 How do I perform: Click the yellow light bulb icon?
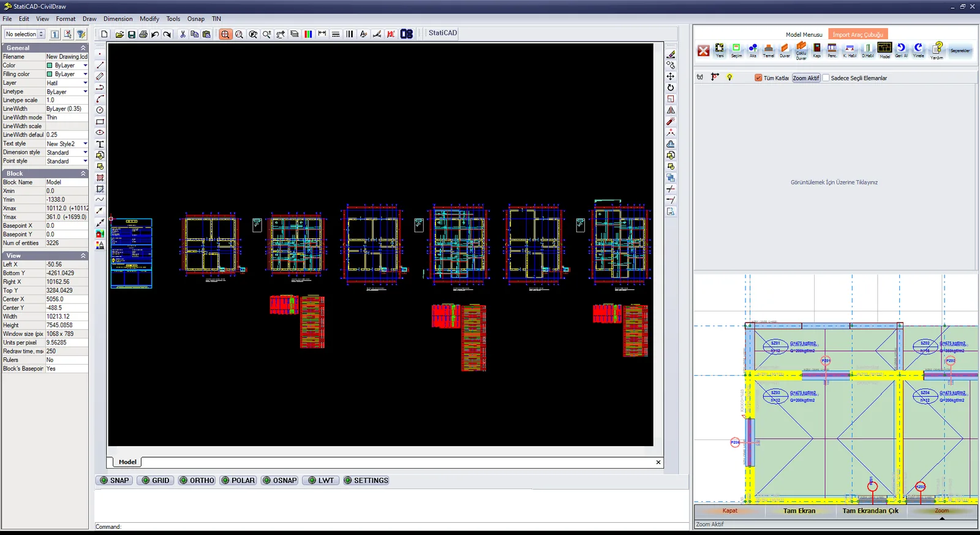tap(729, 77)
